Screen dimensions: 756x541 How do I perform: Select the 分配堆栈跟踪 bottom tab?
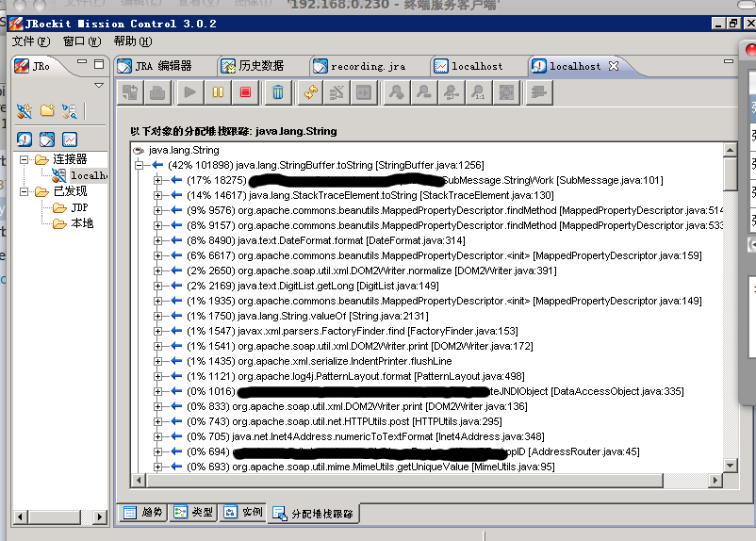313,514
